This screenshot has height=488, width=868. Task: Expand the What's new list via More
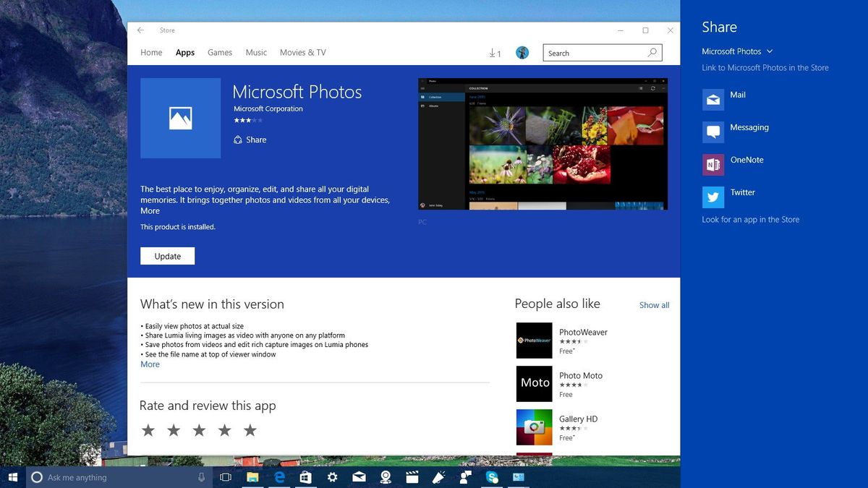[150, 364]
